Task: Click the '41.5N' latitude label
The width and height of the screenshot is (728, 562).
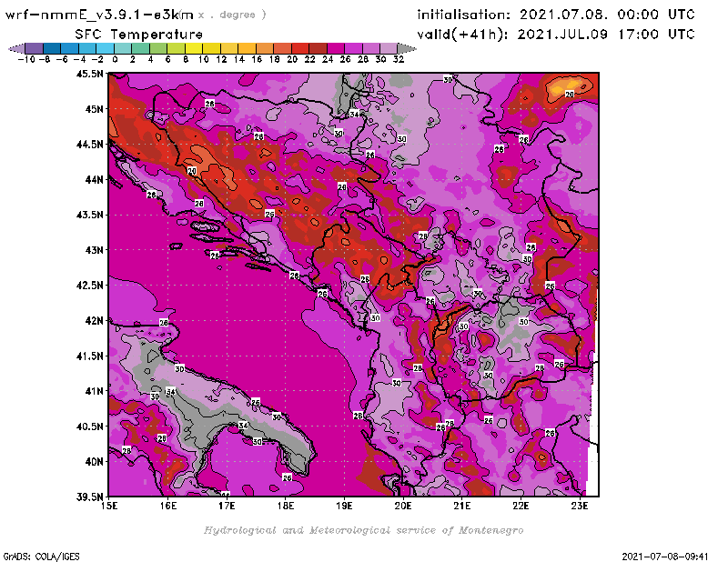Action: [x=89, y=356]
